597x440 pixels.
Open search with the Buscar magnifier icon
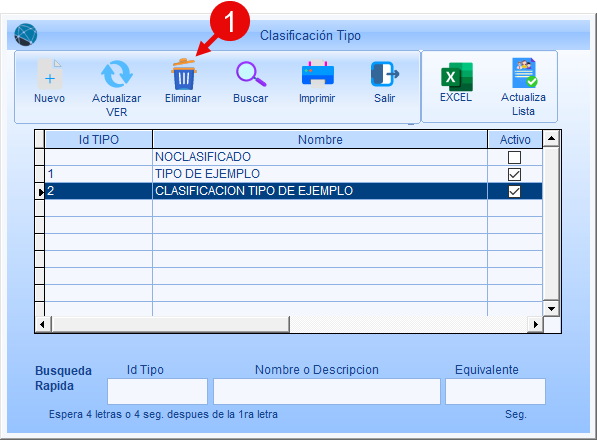[x=251, y=74]
